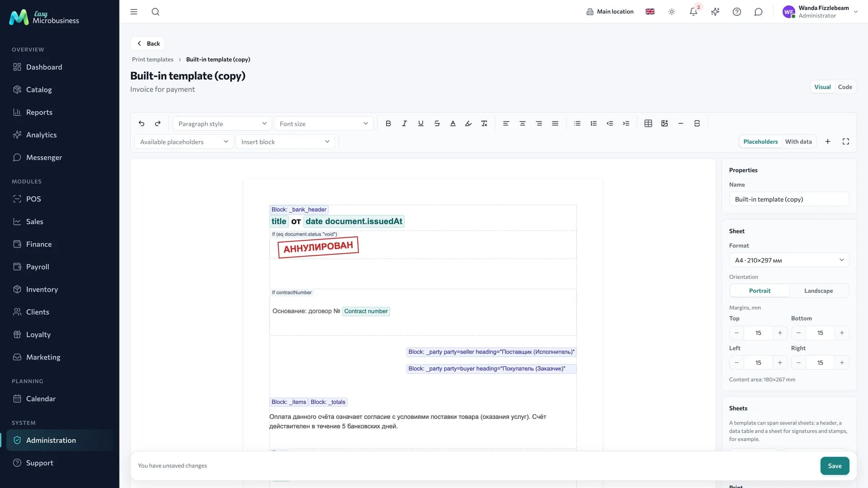Redo the last edit
868x488 pixels.
158,123
